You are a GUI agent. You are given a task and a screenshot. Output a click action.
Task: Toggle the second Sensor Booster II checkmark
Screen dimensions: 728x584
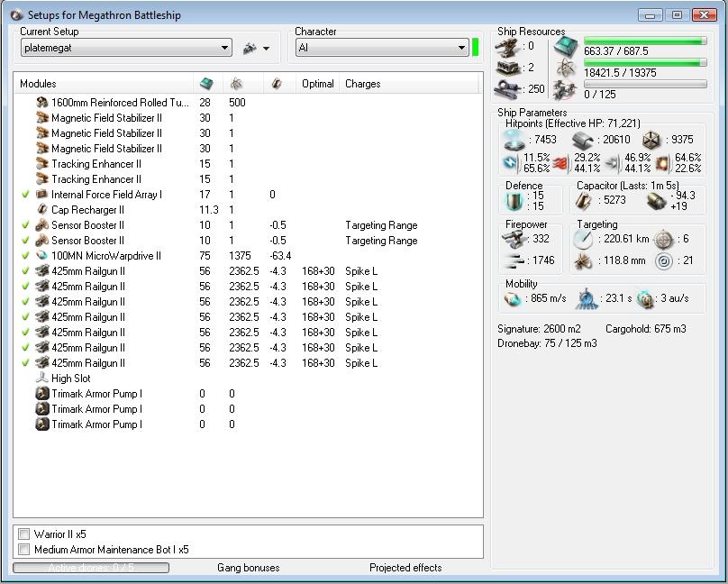click(x=25, y=240)
